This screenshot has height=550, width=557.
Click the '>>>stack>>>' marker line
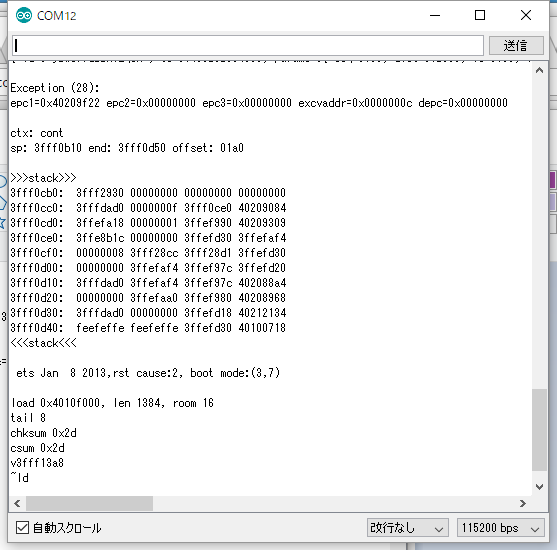[x=43, y=178]
